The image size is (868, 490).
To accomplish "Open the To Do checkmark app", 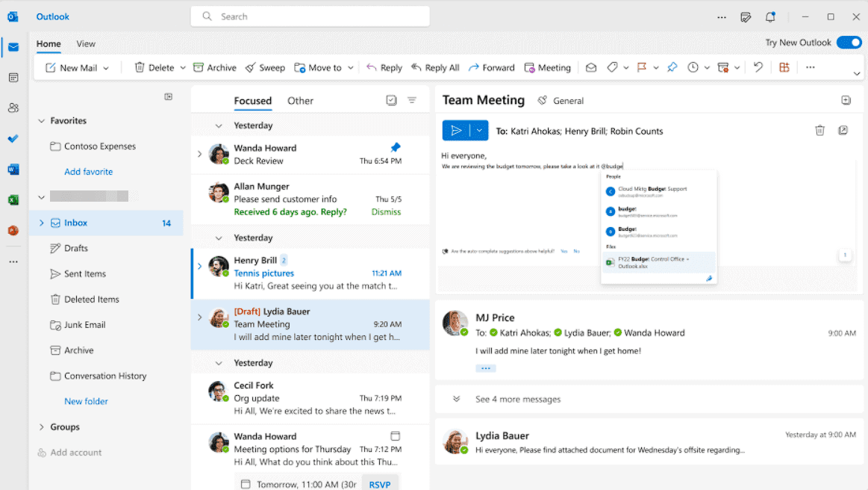I will click(13, 139).
